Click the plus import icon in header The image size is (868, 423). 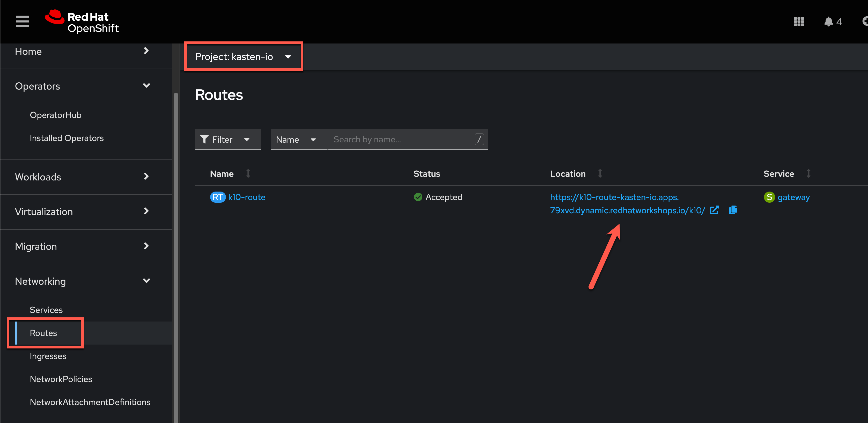click(865, 21)
